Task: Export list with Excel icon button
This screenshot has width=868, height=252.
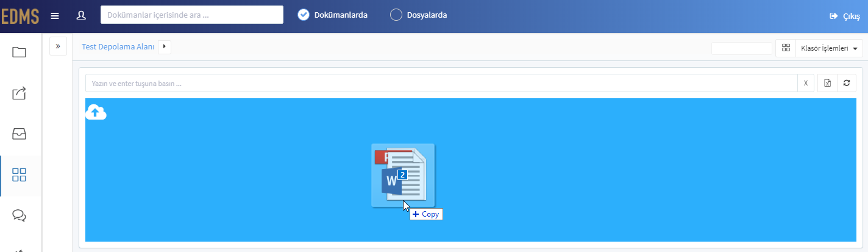Action: point(828,83)
